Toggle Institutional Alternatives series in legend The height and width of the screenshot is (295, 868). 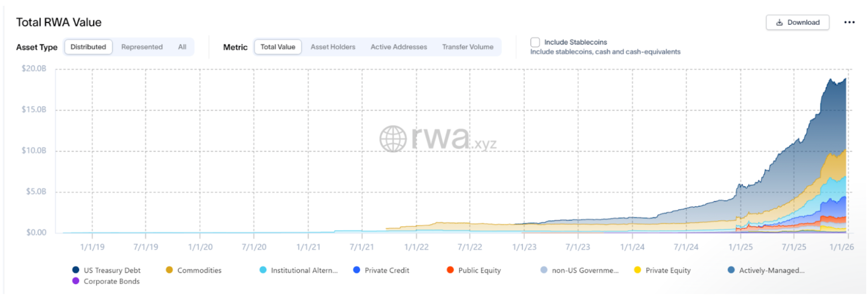304,270
